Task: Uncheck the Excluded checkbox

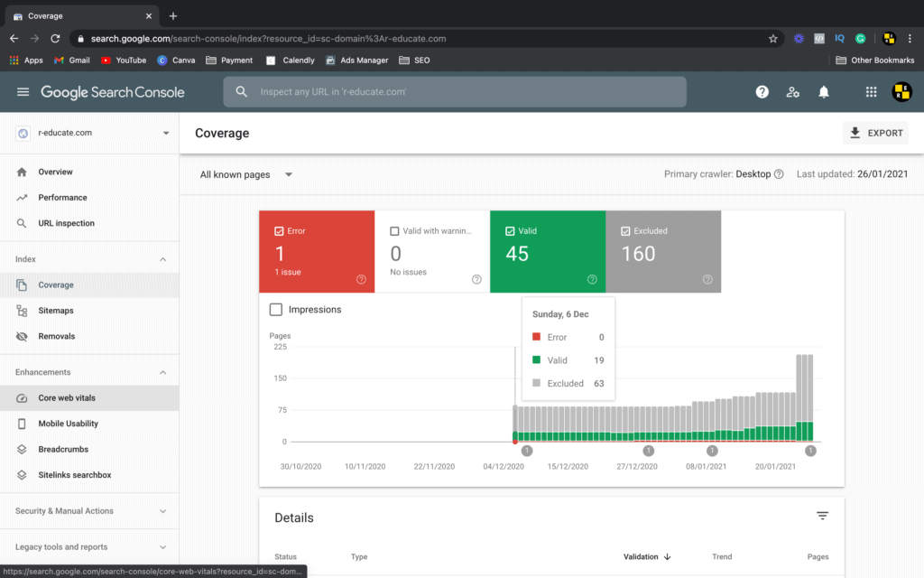Action: tap(626, 231)
